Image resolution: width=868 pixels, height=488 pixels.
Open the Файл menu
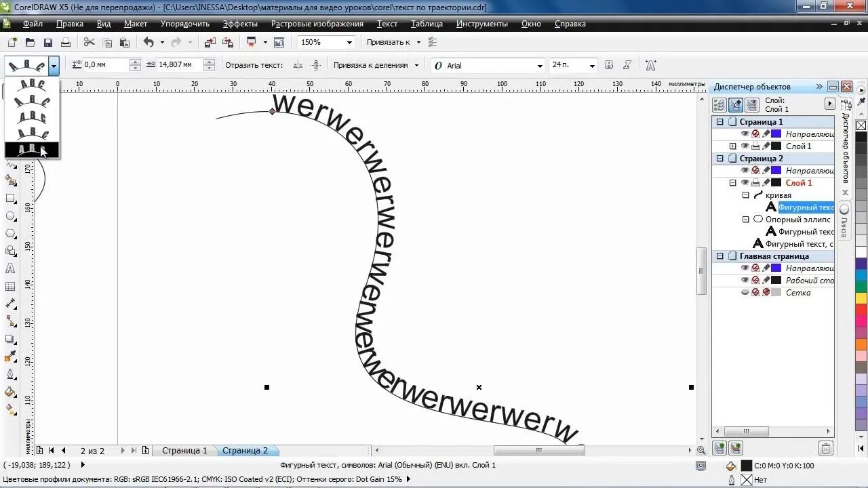point(33,24)
